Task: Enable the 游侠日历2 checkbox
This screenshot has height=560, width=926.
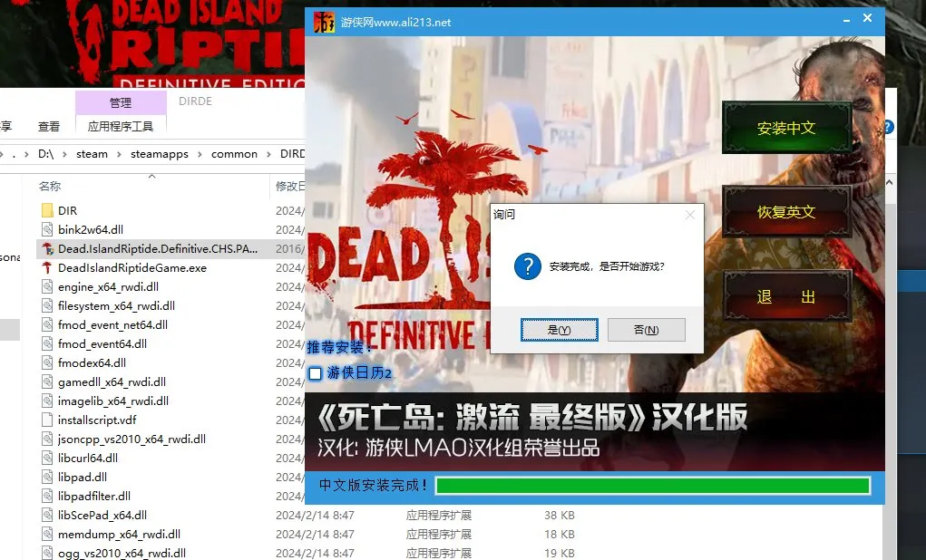Action: pyautogui.click(x=316, y=373)
